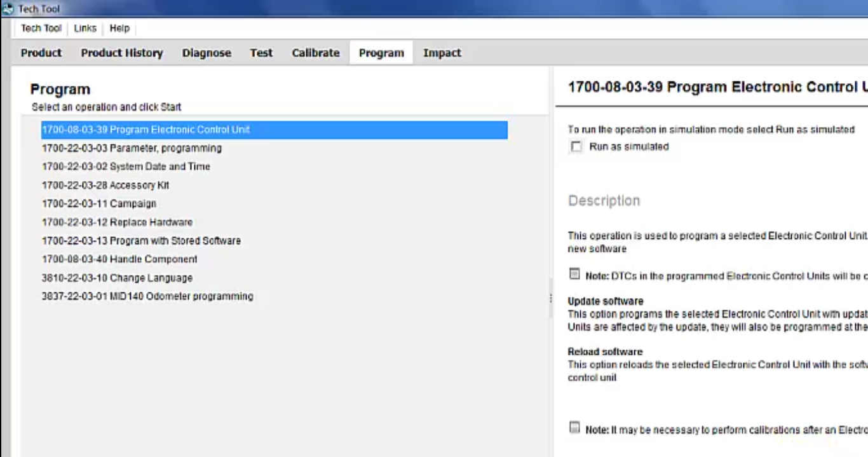Switch to the Diagnose tab

point(207,53)
